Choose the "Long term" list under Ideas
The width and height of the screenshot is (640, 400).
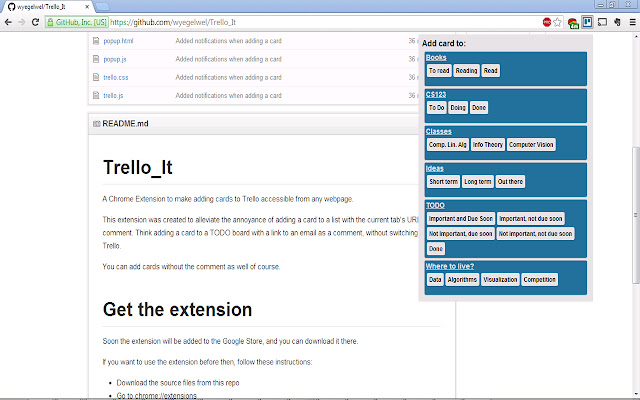click(478, 182)
